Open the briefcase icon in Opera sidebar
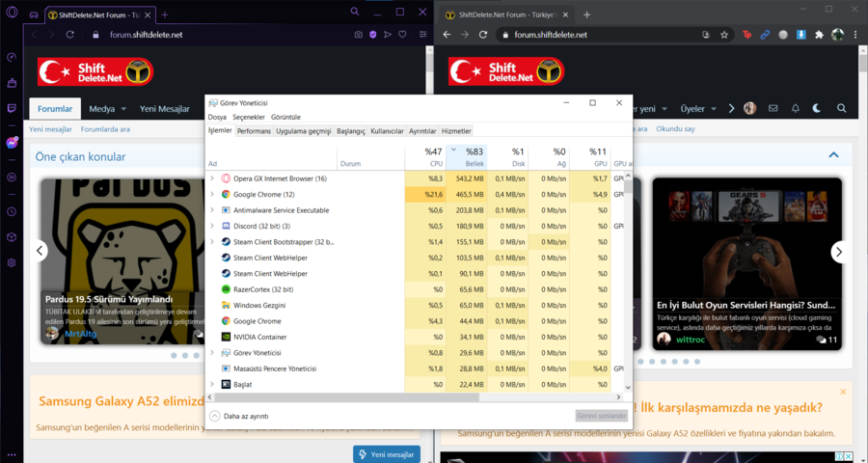This screenshot has height=463, width=868. 12,83
